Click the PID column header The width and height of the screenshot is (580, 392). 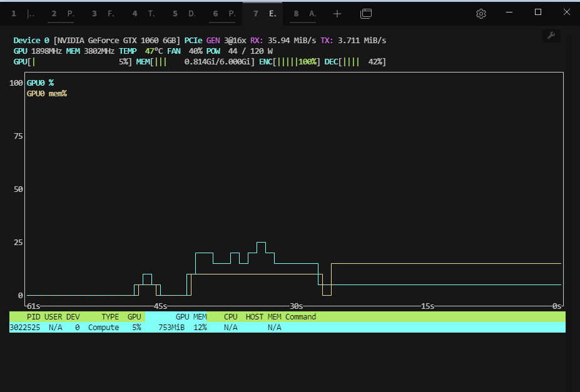(33, 317)
